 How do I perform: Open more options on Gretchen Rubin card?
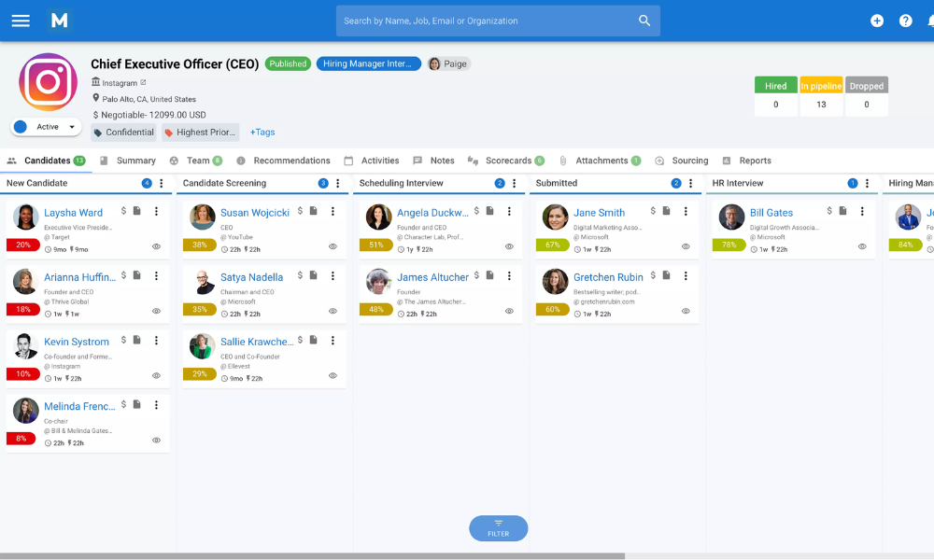[686, 275]
